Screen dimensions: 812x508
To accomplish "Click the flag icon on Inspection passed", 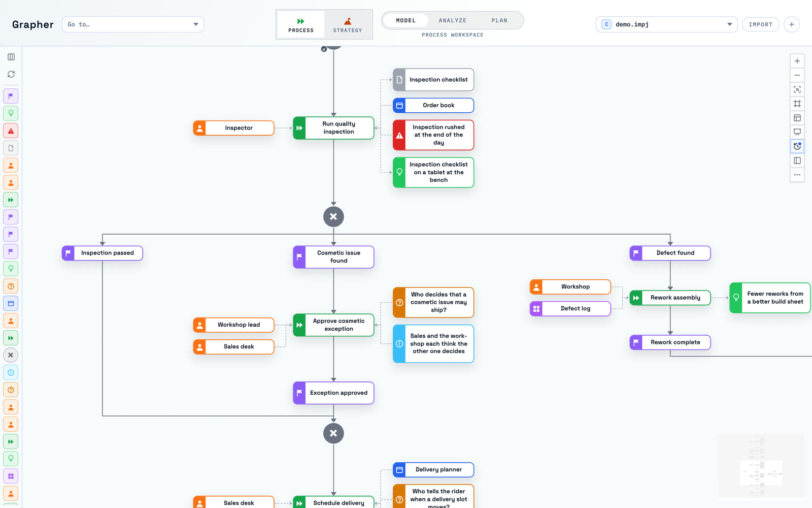I will [68, 253].
